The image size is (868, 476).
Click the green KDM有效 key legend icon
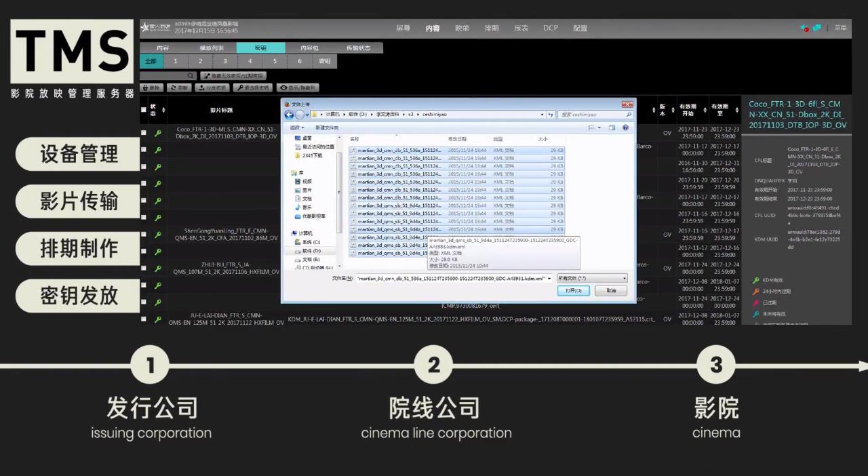[755, 279]
